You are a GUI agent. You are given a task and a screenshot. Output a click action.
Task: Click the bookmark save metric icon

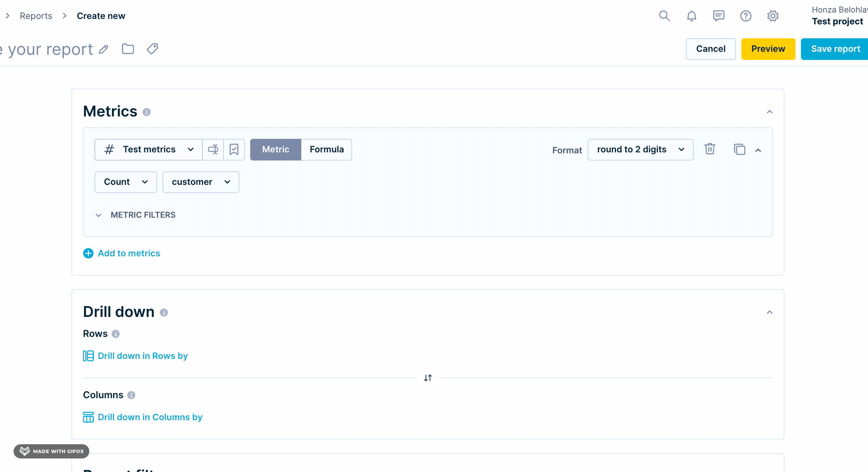[x=234, y=149]
